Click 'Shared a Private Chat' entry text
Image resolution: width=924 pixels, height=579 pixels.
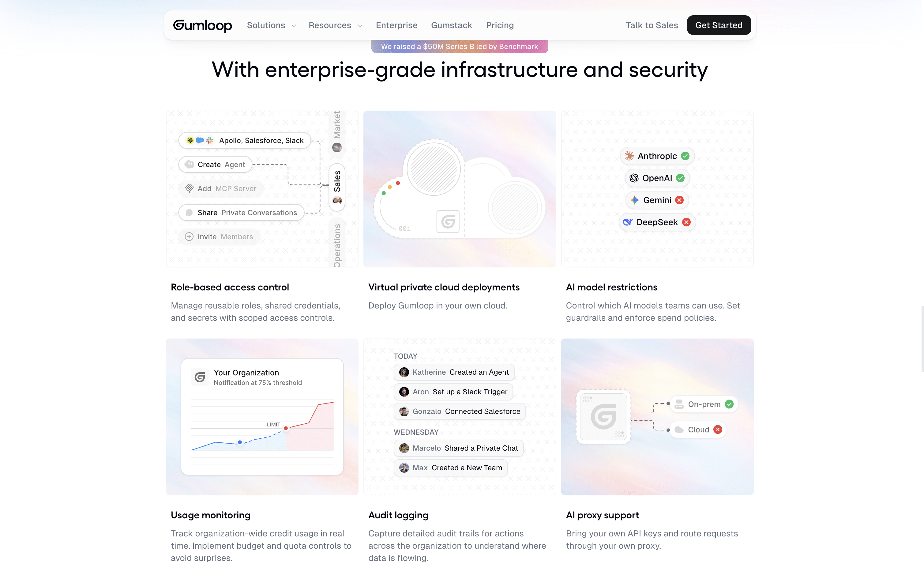point(481,448)
